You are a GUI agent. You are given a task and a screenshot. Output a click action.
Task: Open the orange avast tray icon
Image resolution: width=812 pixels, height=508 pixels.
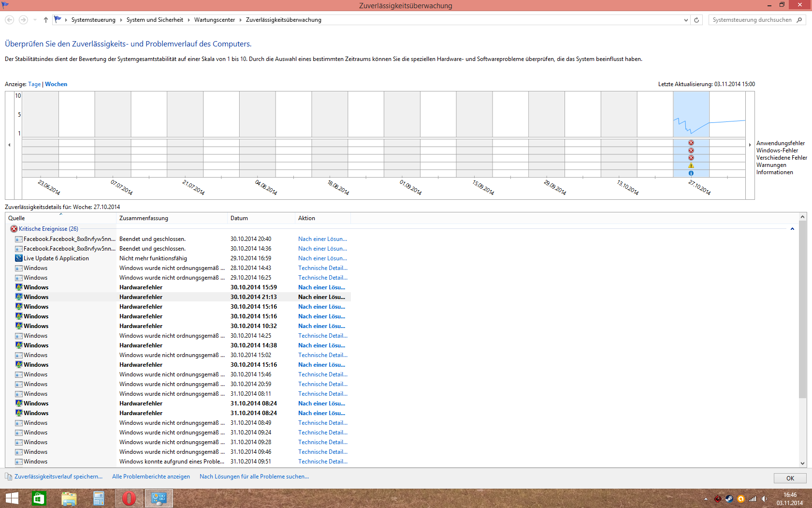click(741, 499)
